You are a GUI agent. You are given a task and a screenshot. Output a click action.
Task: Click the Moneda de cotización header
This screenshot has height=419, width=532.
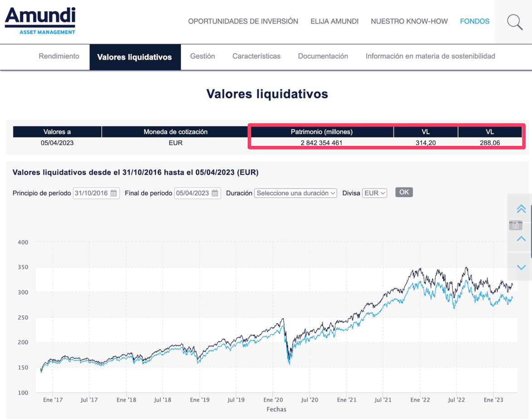tap(175, 132)
